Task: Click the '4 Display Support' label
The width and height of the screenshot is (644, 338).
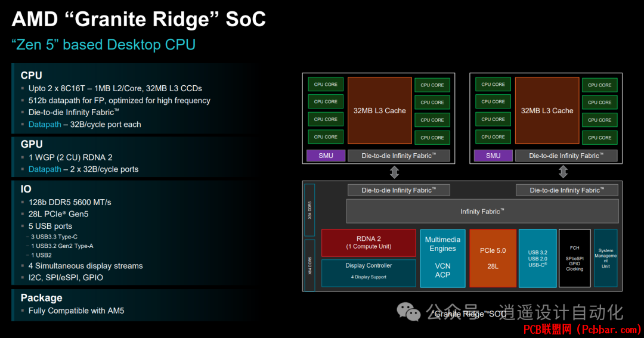Action: 369,277
